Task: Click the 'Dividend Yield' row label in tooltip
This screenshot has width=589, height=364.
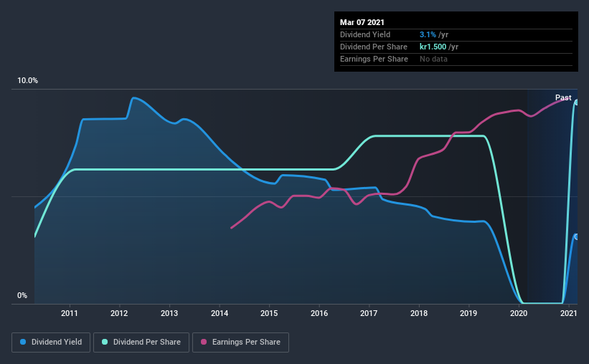Action: point(365,34)
